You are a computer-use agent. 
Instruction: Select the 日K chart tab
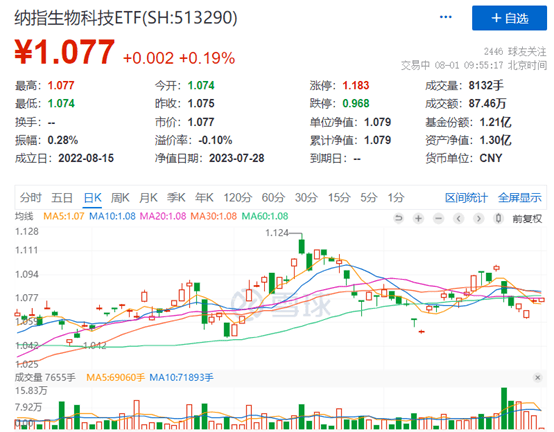pos(93,197)
